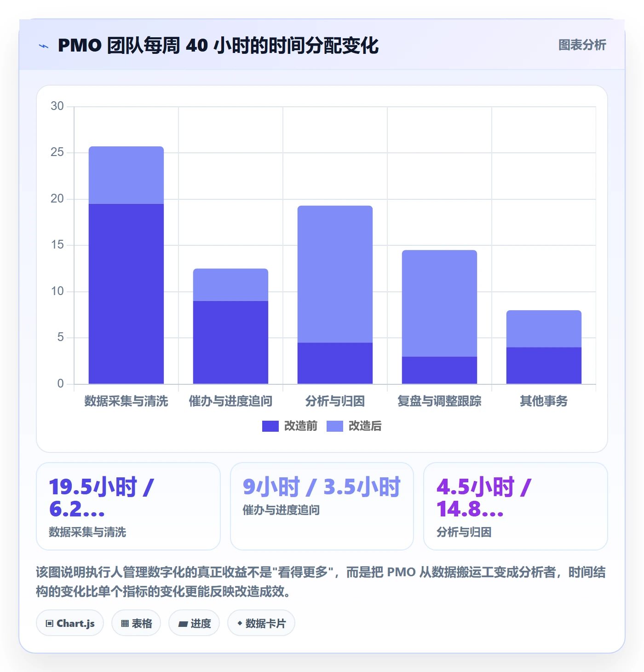Click the y-axis value 30
The height and width of the screenshot is (672, 644).
coord(57,106)
